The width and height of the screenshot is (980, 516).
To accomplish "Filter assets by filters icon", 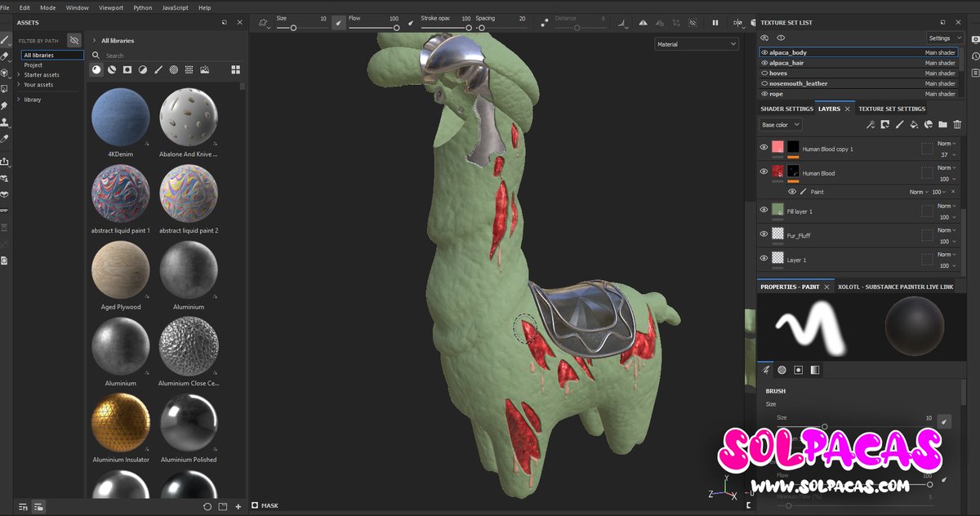I will pyautogui.click(x=143, y=70).
